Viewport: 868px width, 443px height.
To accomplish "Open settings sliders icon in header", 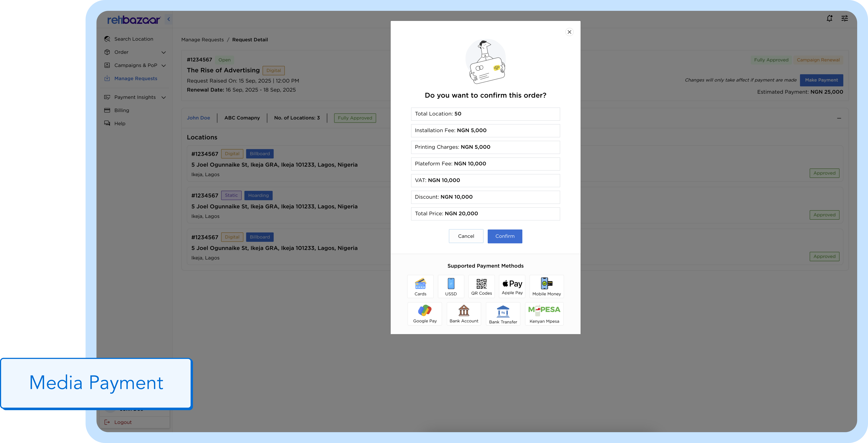I will point(845,19).
